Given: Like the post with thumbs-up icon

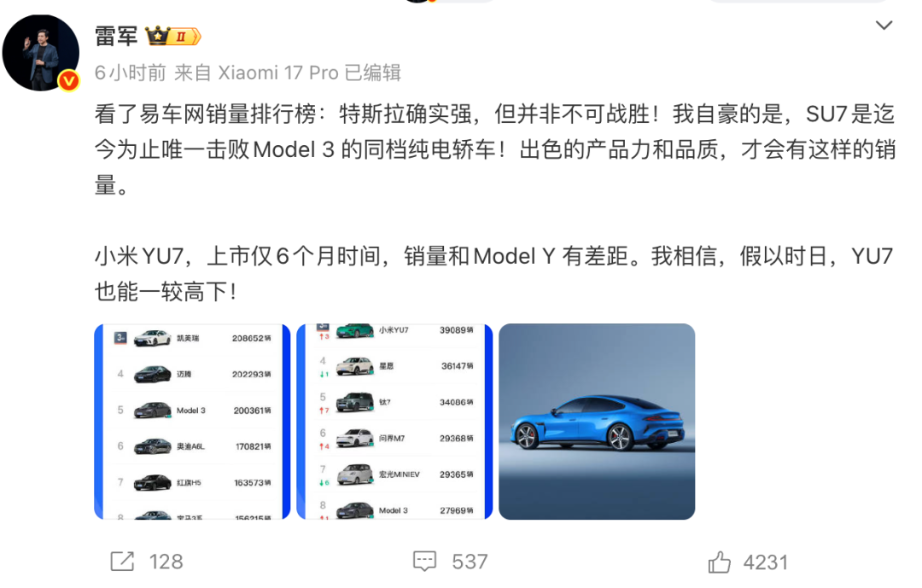Looking at the screenshot, I should click(x=719, y=562).
